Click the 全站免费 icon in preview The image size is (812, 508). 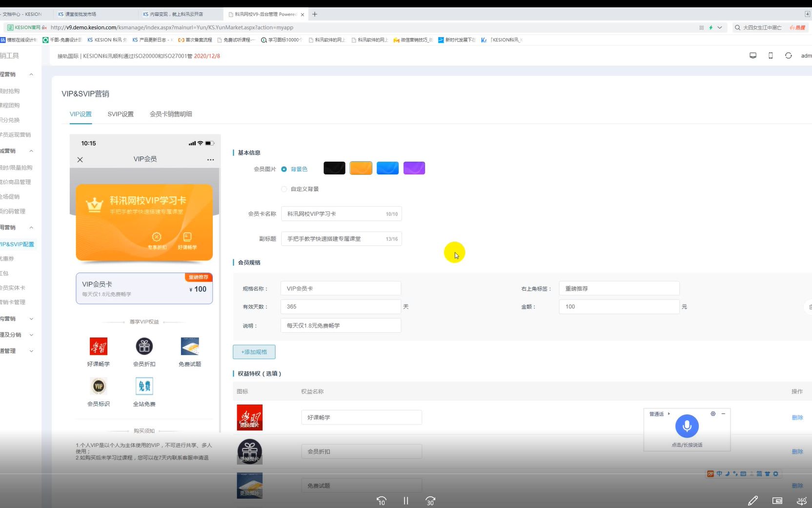coord(144,386)
